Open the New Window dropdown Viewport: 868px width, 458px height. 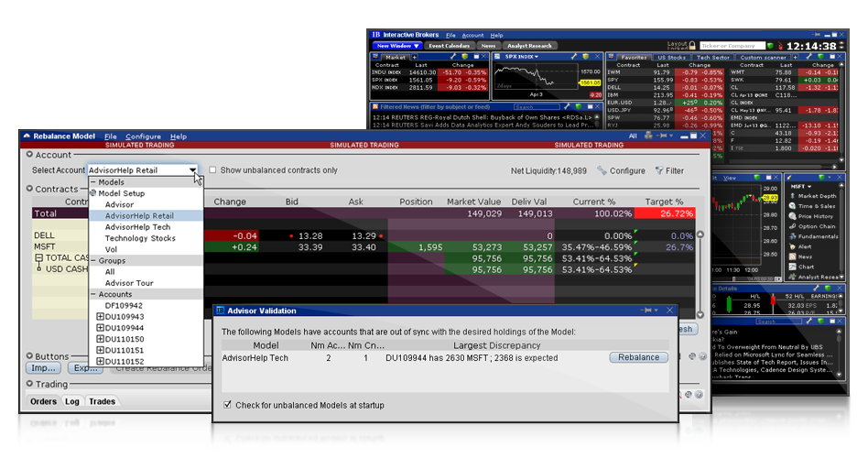397,46
